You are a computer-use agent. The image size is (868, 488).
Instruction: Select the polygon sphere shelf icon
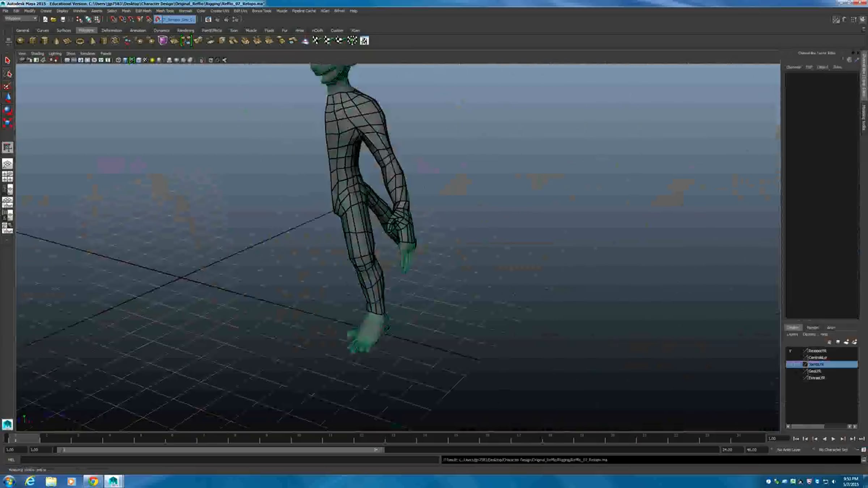pyautogui.click(x=20, y=40)
